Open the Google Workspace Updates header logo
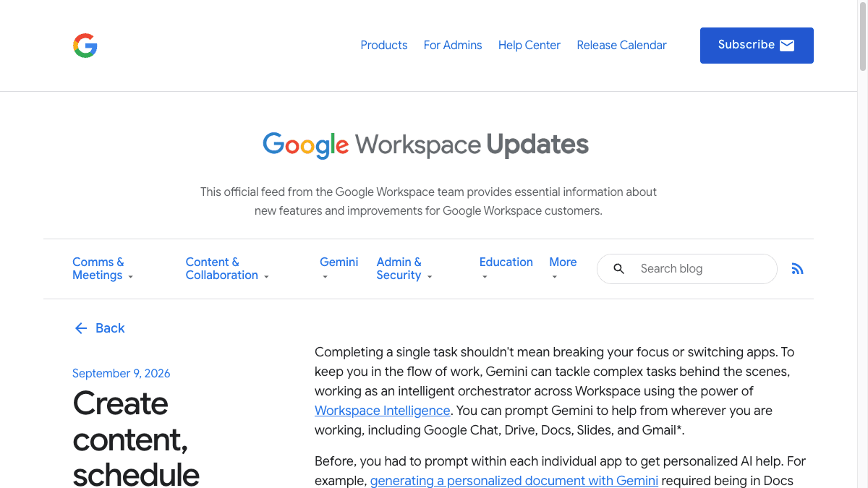868x488 pixels. pos(425,145)
